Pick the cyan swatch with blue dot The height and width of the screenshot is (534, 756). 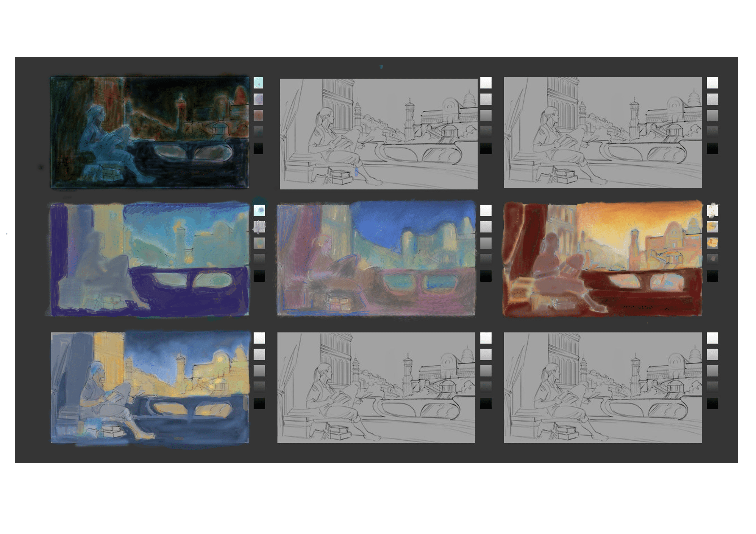click(x=259, y=210)
